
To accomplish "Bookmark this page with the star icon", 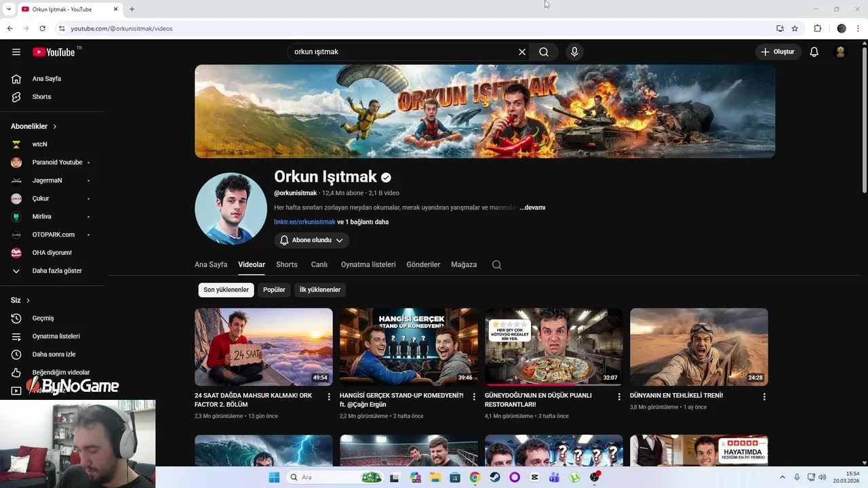I will pos(795,28).
